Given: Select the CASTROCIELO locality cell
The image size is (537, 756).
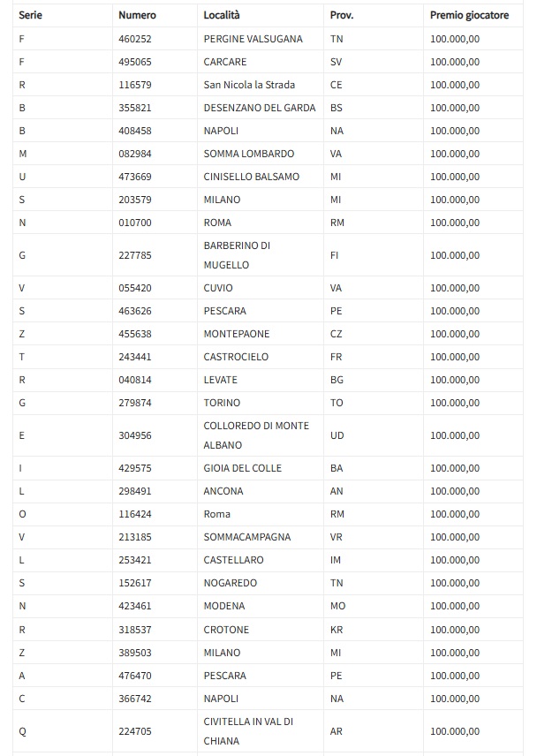Looking at the screenshot, I should coord(236,357).
